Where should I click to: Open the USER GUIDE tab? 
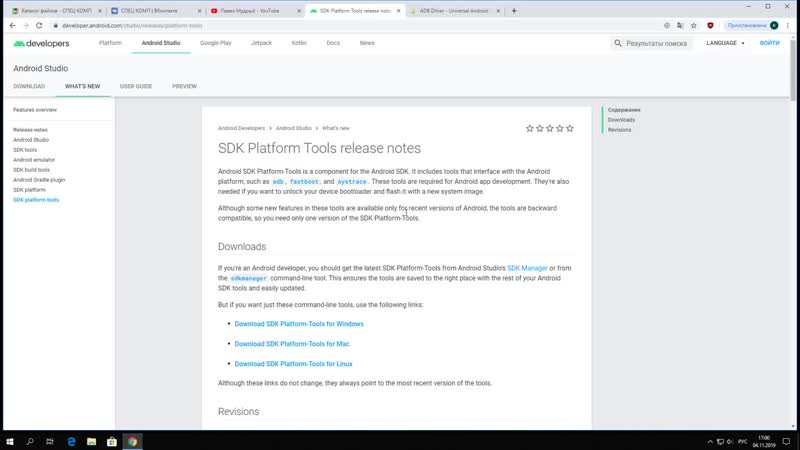pyautogui.click(x=136, y=87)
